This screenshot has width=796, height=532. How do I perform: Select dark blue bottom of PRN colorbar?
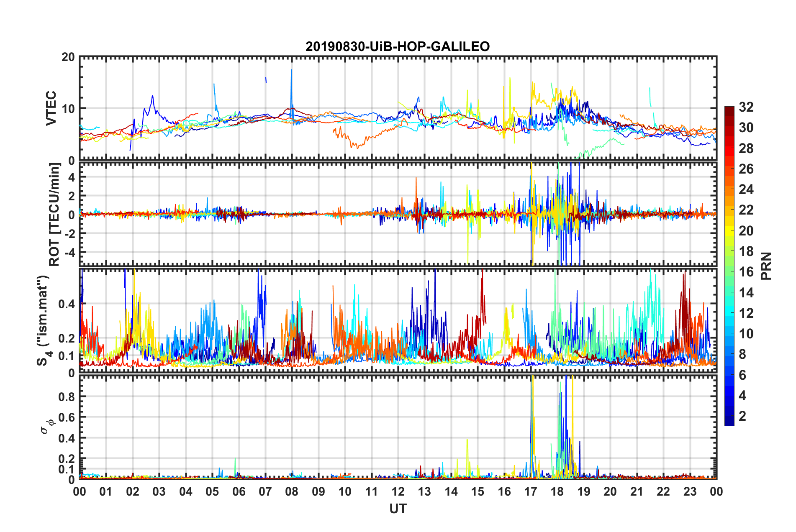coord(729,423)
